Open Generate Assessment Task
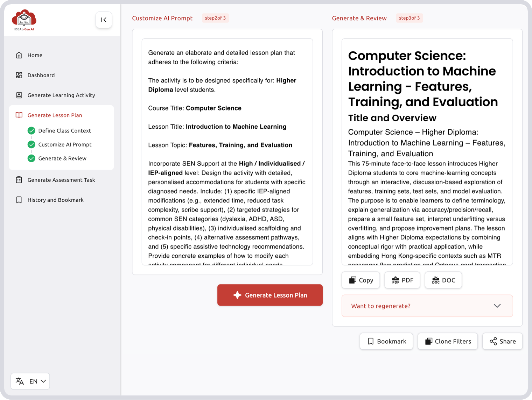The width and height of the screenshot is (532, 400). 61,180
